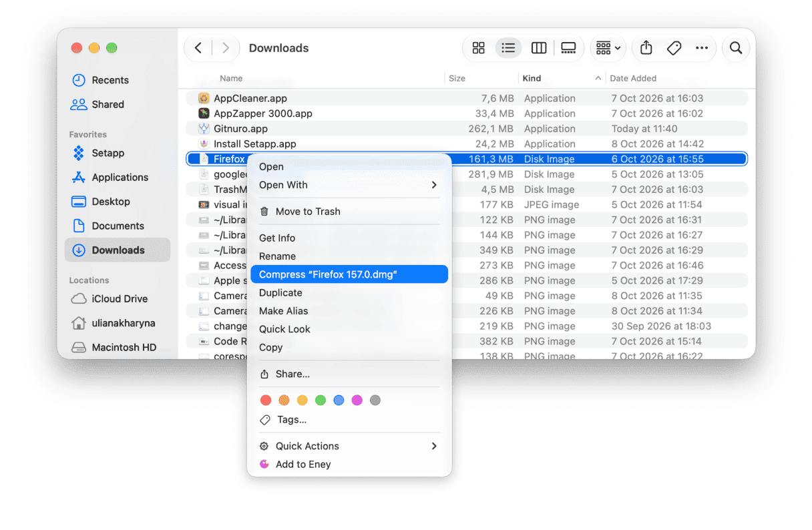Screen dimensions: 812x530
Task: Switch Finder to gallery view
Action: [568, 48]
